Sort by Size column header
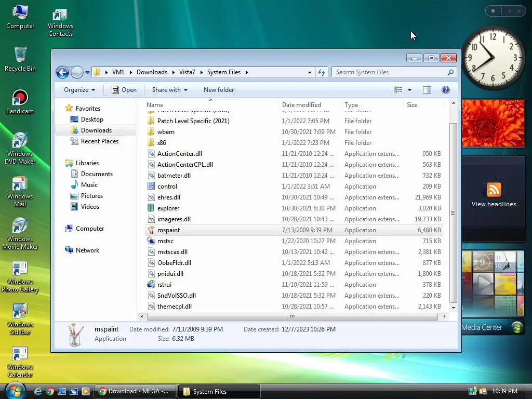 click(x=424, y=105)
